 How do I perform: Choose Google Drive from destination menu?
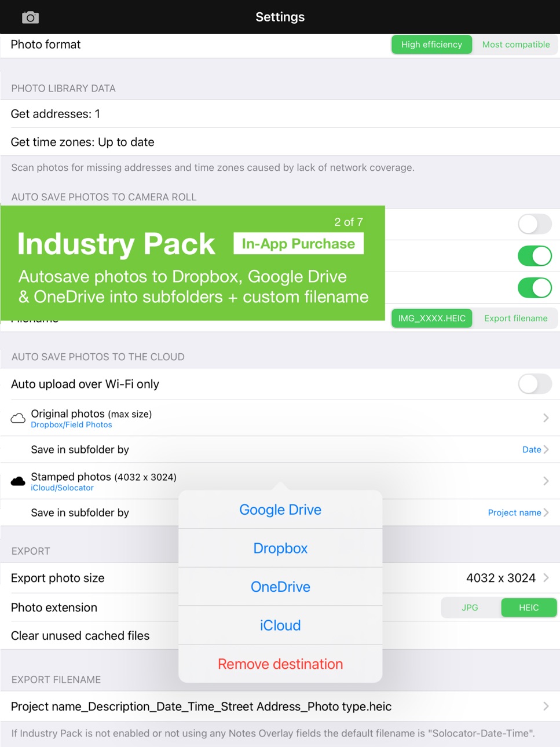pyautogui.click(x=280, y=510)
